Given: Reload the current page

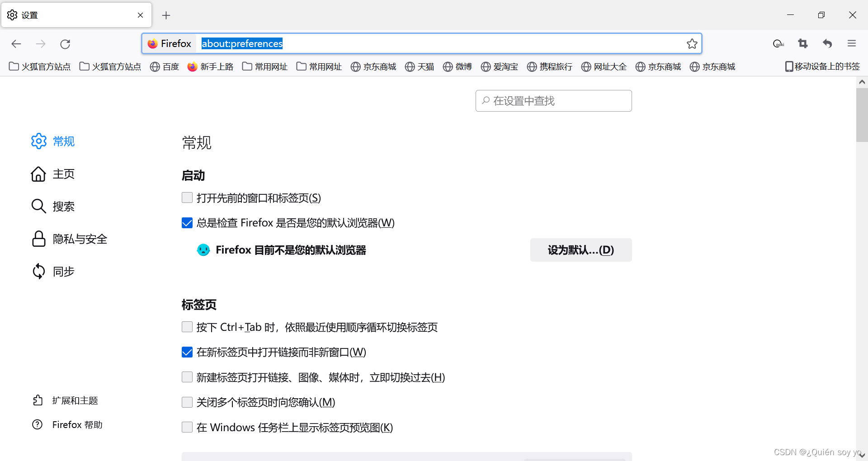Looking at the screenshot, I should point(65,44).
